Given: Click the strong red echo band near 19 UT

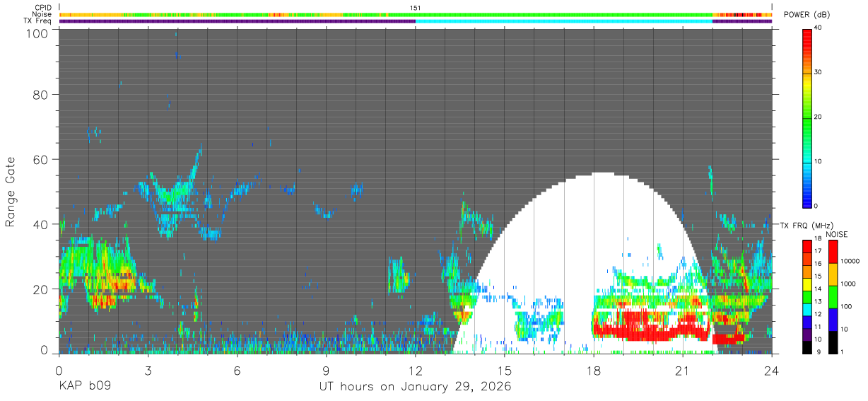Looking at the screenshot, I should point(650,330).
